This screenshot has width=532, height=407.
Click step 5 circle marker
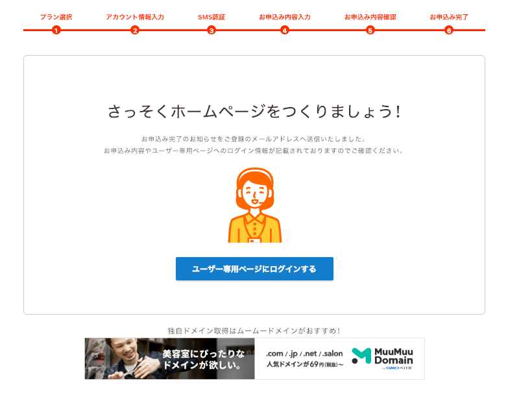[370, 31]
